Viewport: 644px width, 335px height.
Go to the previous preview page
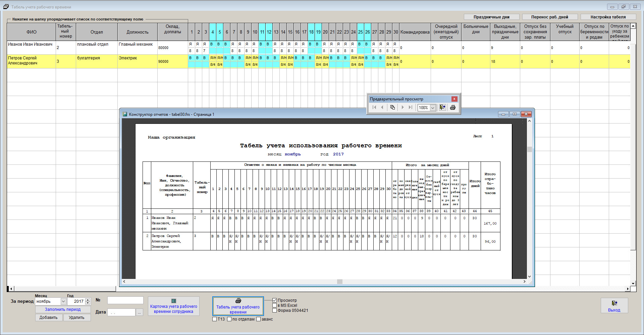click(x=382, y=107)
